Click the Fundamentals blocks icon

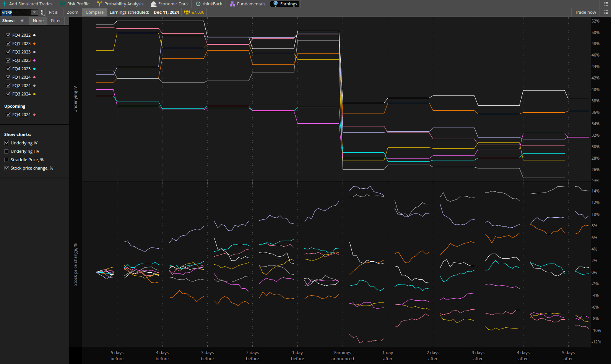pos(232,4)
